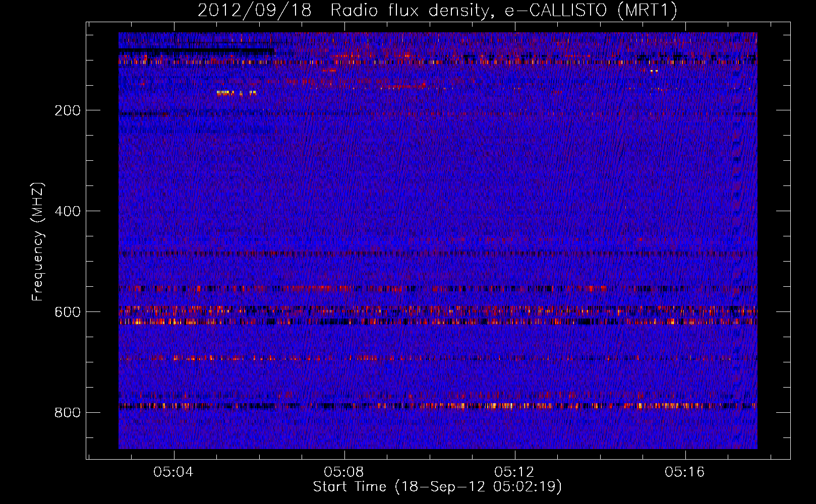The height and width of the screenshot is (504, 816).
Task: Click the 05:16 time tick label
Action: click(x=685, y=472)
